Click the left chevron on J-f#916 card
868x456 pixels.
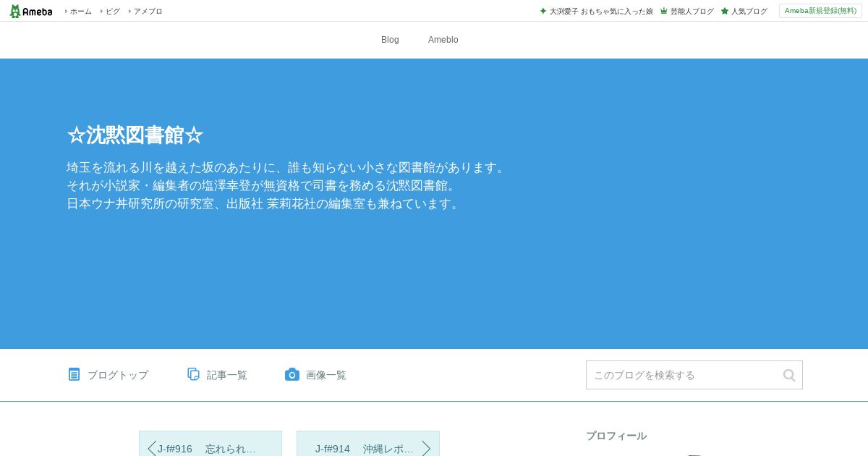(151, 449)
